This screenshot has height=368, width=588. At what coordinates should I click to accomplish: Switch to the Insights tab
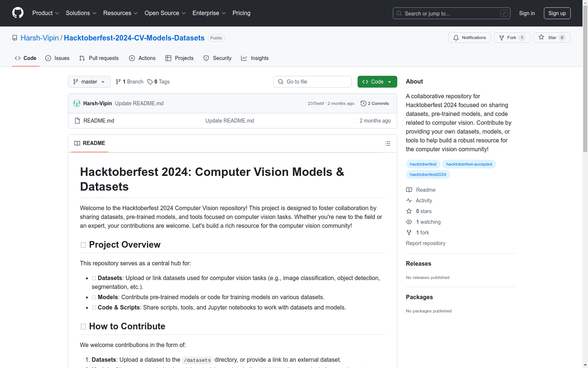click(x=255, y=58)
